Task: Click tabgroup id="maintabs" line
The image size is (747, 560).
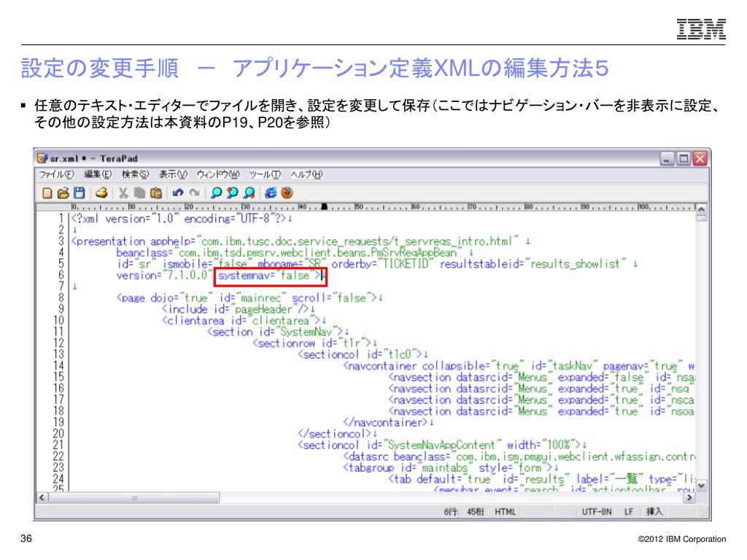Action: point(448,467)
